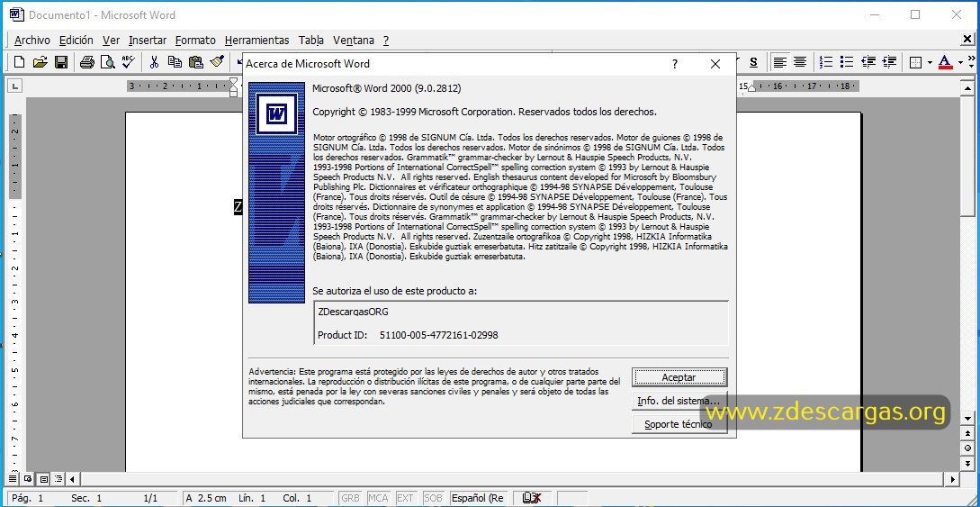Click horizontal scrollbar left arrow
This screenshot has width=980, height=507.
coord(73,479)
